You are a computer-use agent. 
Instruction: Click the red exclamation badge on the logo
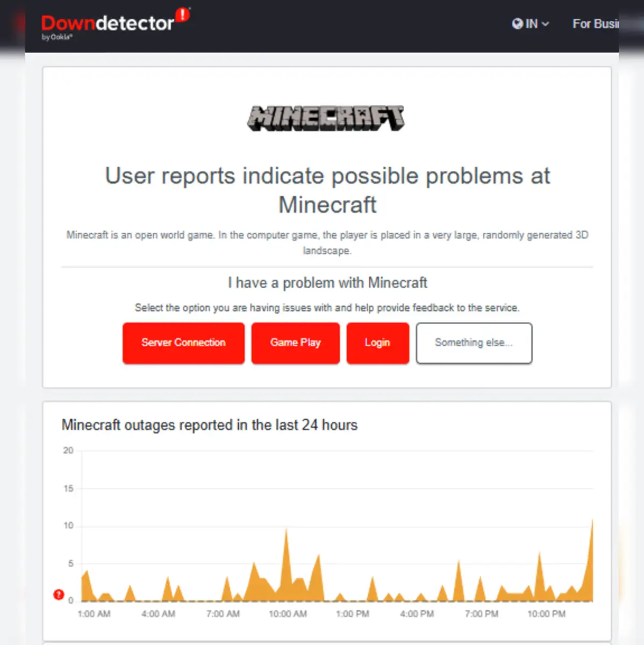coord(183,15)
